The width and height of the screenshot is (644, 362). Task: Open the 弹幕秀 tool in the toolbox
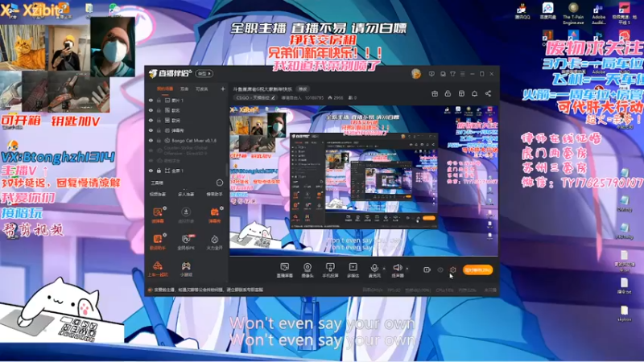coord(214,215)
